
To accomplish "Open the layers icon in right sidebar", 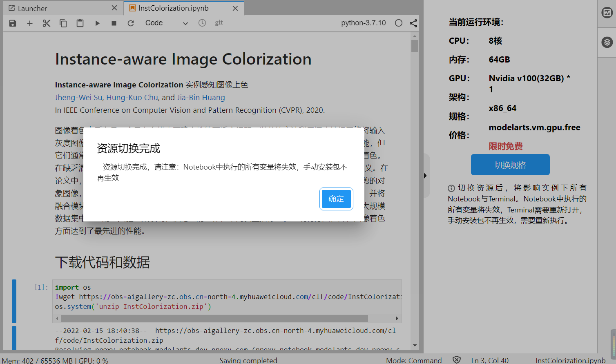I will click(607, 42).
